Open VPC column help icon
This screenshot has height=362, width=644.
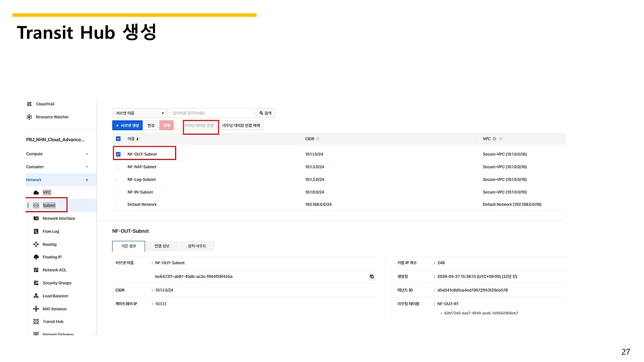pyautogui.click(x=495, y=139)
